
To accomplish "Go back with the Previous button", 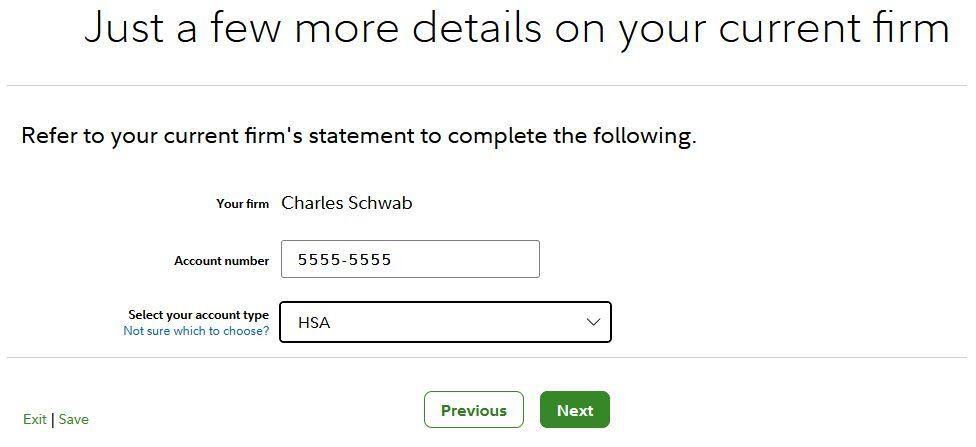I will coord(473,410).
